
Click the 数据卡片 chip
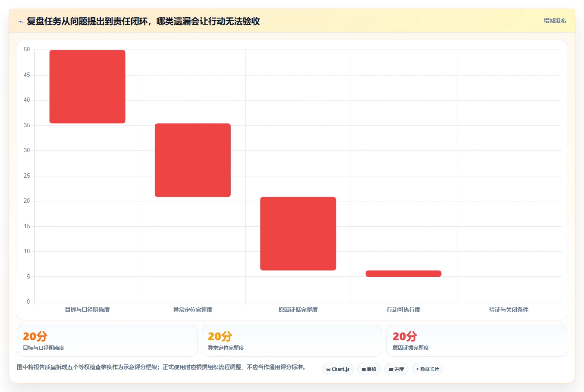point(427,369)
